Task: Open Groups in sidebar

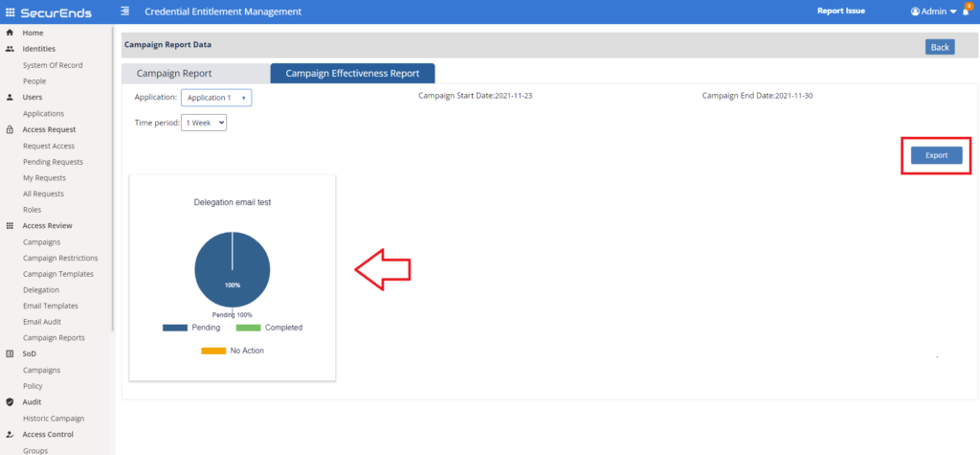Action: 35,450
